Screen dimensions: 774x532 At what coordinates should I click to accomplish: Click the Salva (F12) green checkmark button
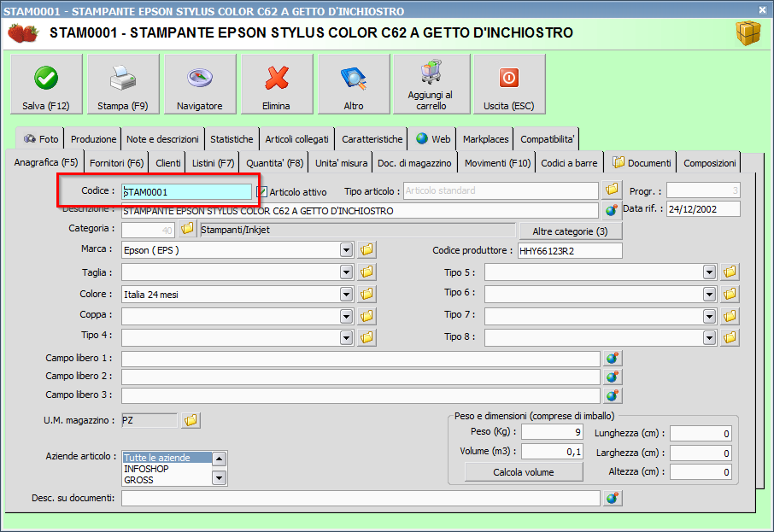(x=46, y=85)
